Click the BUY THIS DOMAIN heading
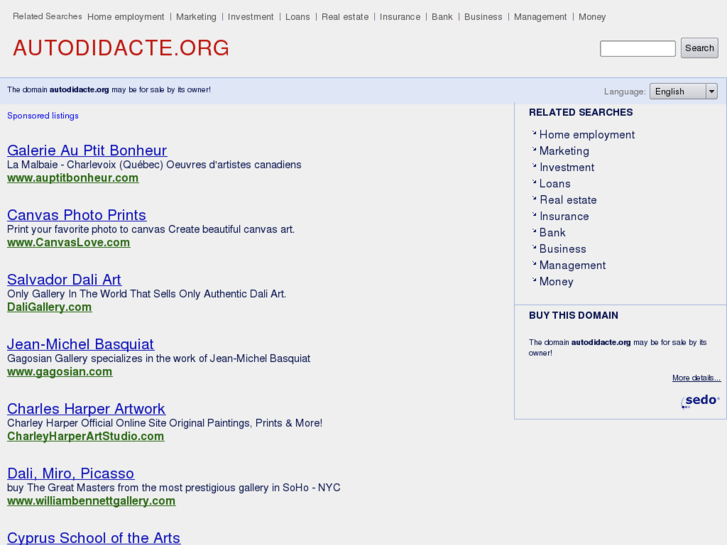The image size is (727, 545). click(573, 315)
